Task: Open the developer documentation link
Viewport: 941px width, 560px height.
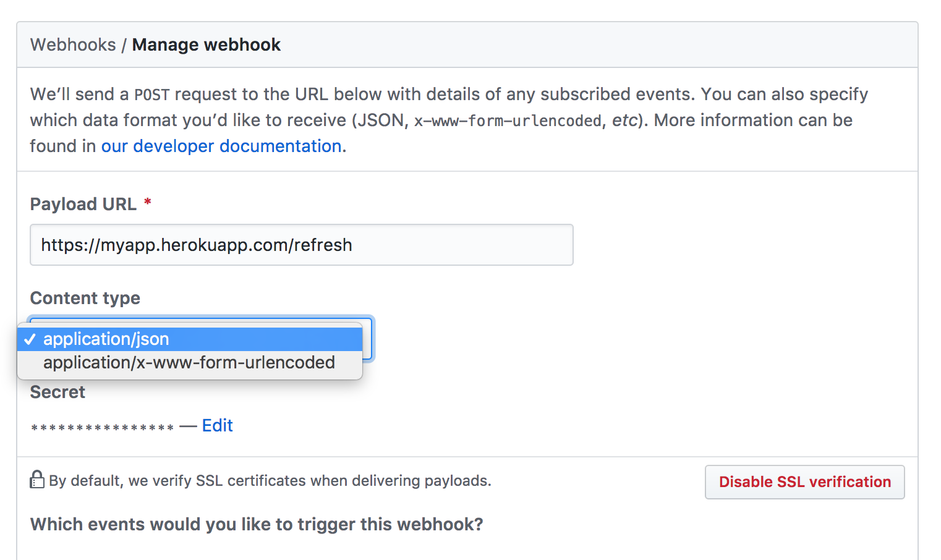Action: pos(221,146)
